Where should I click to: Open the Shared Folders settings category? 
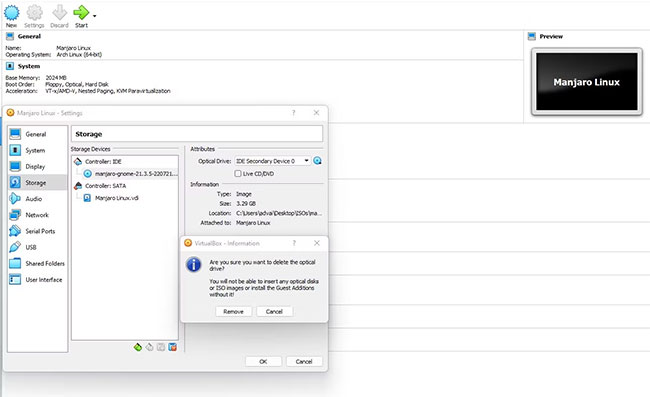37,264
